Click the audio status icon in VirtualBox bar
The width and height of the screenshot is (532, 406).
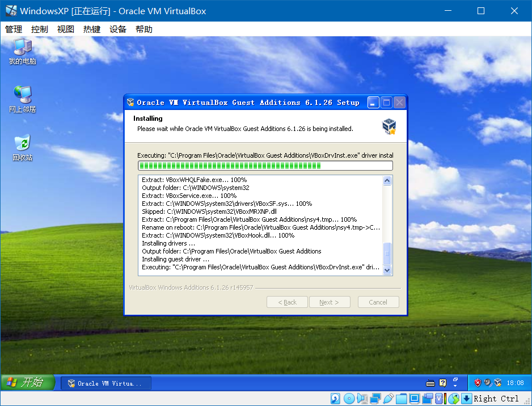point(362,399)
